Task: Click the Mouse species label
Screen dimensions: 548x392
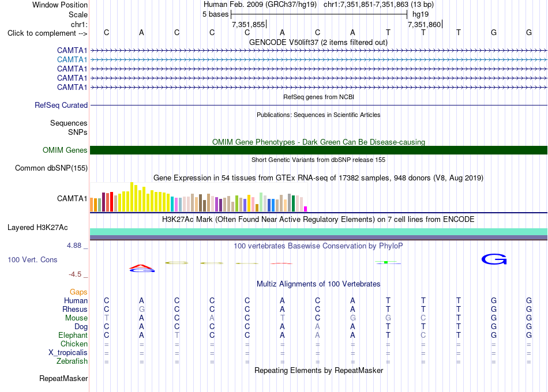Action: (76, 318)
